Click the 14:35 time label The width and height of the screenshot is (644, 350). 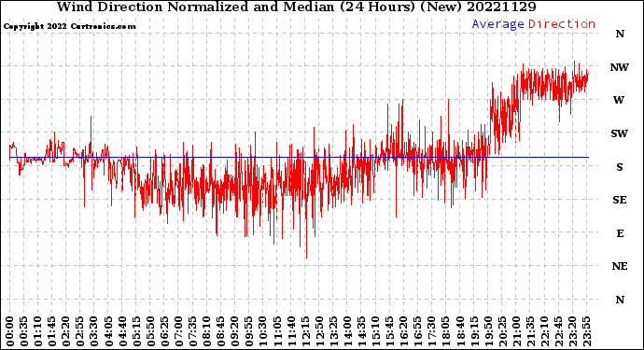click(361, 331)
